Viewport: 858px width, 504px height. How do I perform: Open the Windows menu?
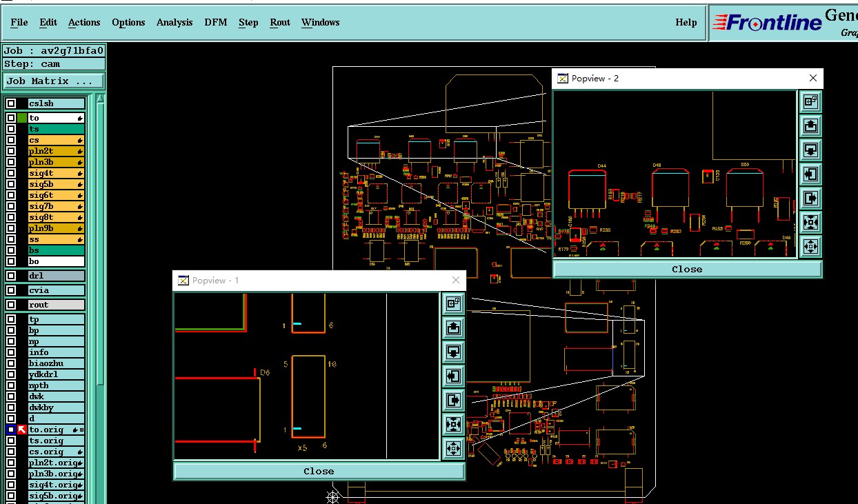point(321,23)
